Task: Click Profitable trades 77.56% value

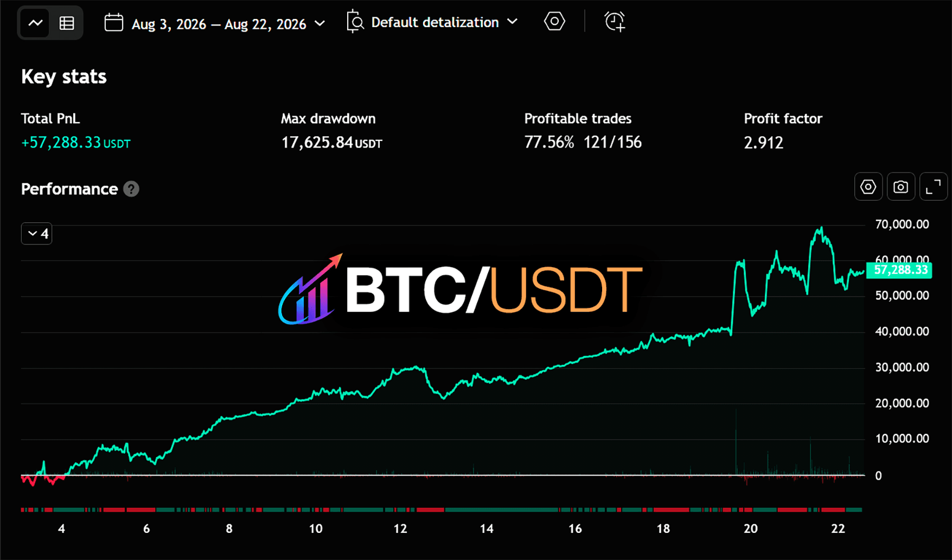Action: (549, 143)
